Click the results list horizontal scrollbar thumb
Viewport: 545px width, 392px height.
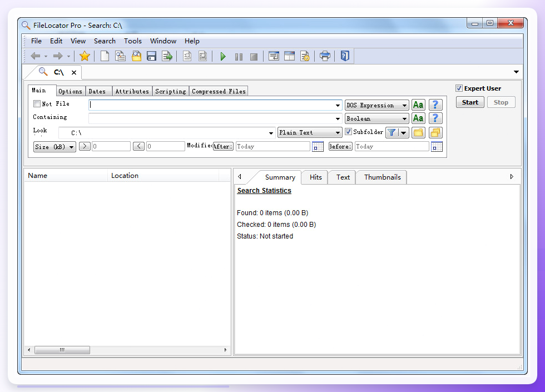[62, 350]
